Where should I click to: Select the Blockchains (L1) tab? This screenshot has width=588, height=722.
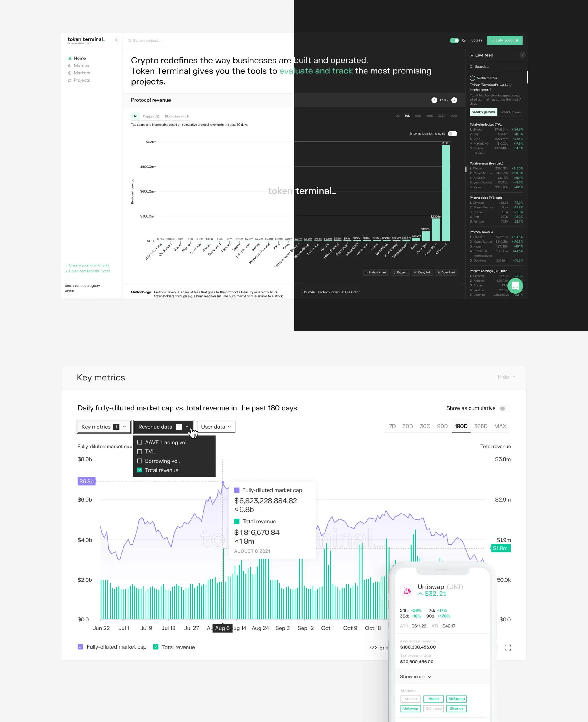pyautogui.click(x=177, y=116)
